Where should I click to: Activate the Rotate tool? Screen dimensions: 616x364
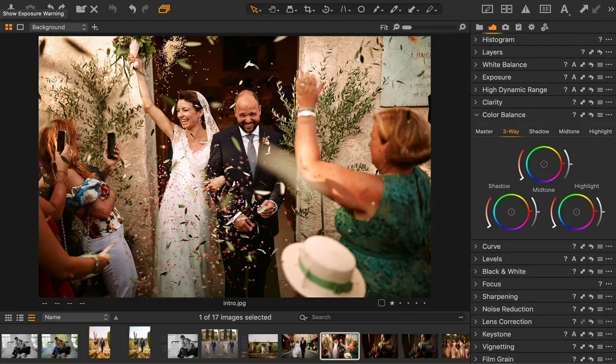coord(327,9)
